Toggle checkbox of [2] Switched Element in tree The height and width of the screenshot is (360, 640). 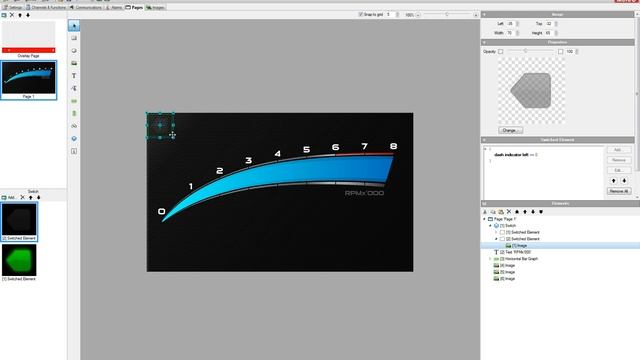coord(502,239)
